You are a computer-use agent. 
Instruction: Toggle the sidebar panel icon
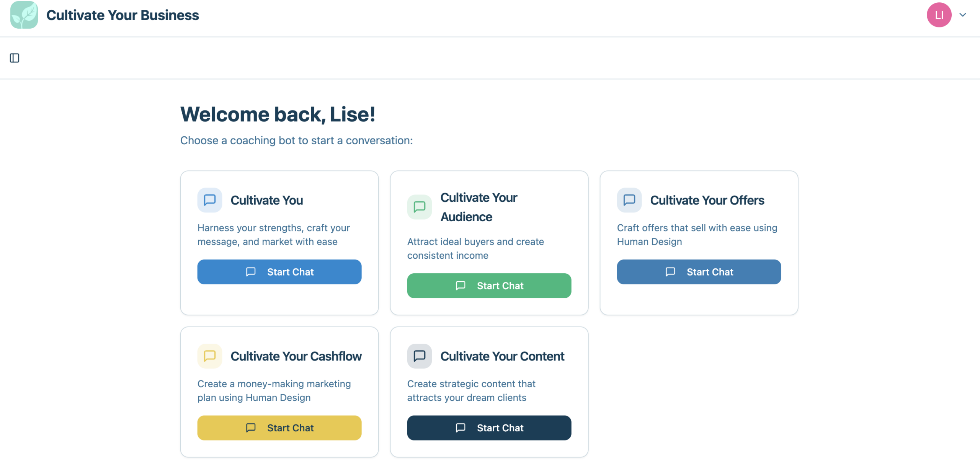(x=15, y=58)
